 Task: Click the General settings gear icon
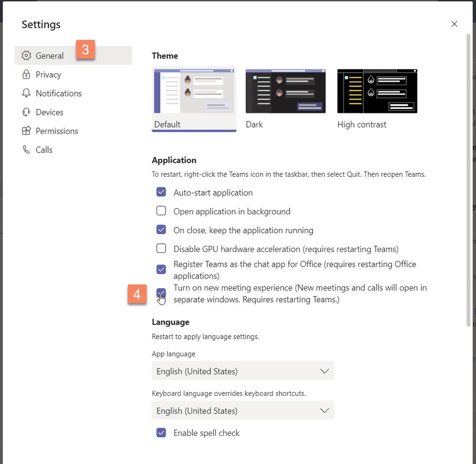27,55
